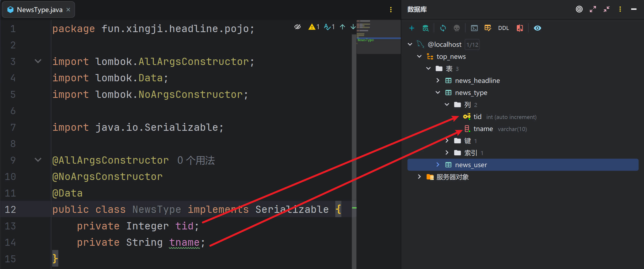644x269 pixels.
Task: Open data source properties icon
Action: click(425, 28)
